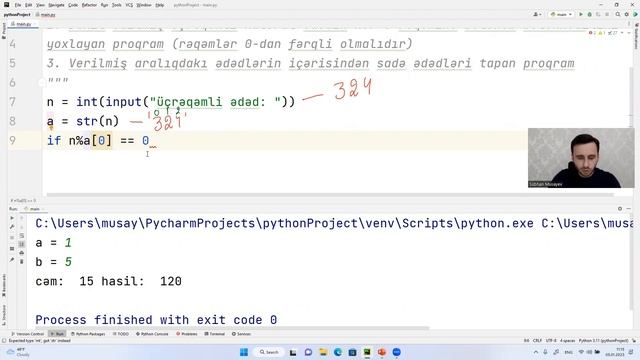Show hidden system tray icons chevron
This screenshot has height=360, width=640.
(x=536, y=352)
